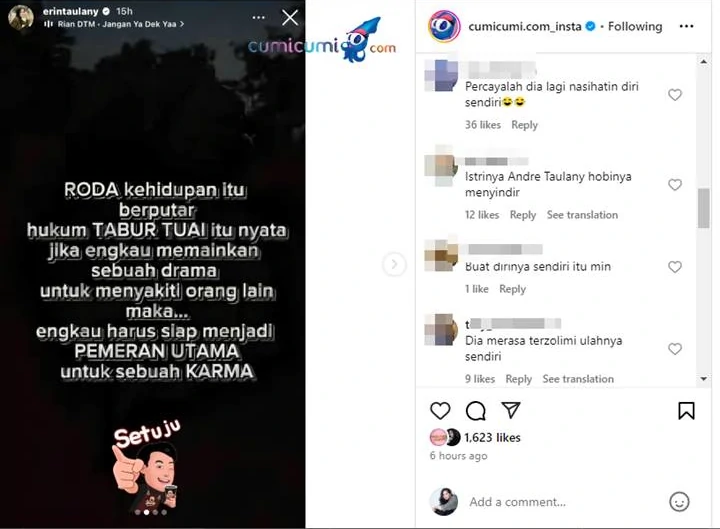The width and height of the screenshot is (720, 529).
Task: Click the Add a comment field
Action: click(563, 502)
